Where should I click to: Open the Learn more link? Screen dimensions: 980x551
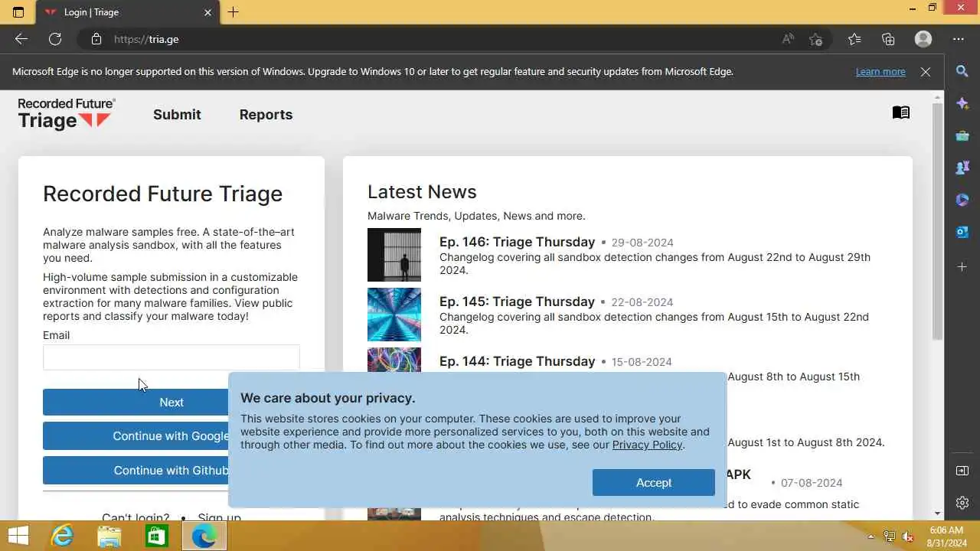coord(880,72)
